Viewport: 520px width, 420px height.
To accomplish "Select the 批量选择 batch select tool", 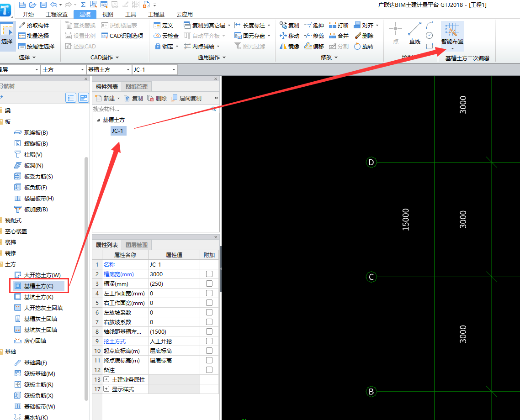I will (34, 36).
